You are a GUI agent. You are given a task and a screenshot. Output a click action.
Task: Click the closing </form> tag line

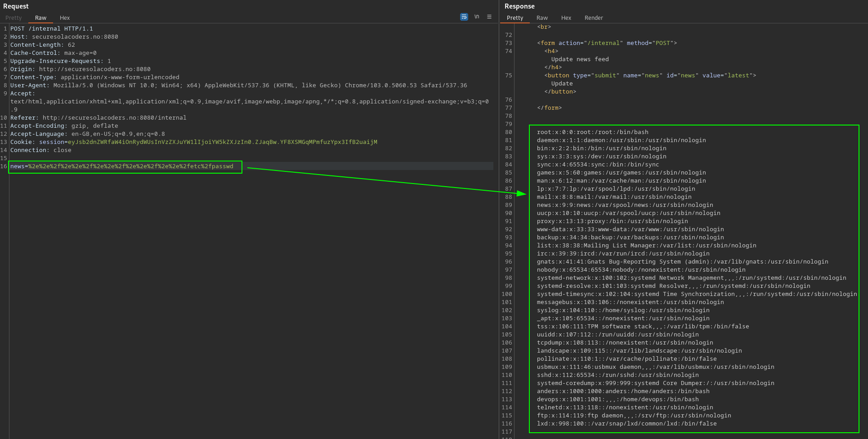tap(549, 108)
